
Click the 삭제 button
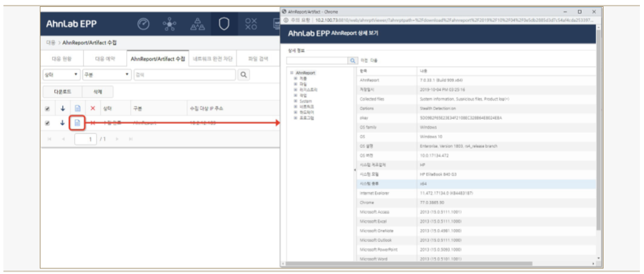[98, 92]
